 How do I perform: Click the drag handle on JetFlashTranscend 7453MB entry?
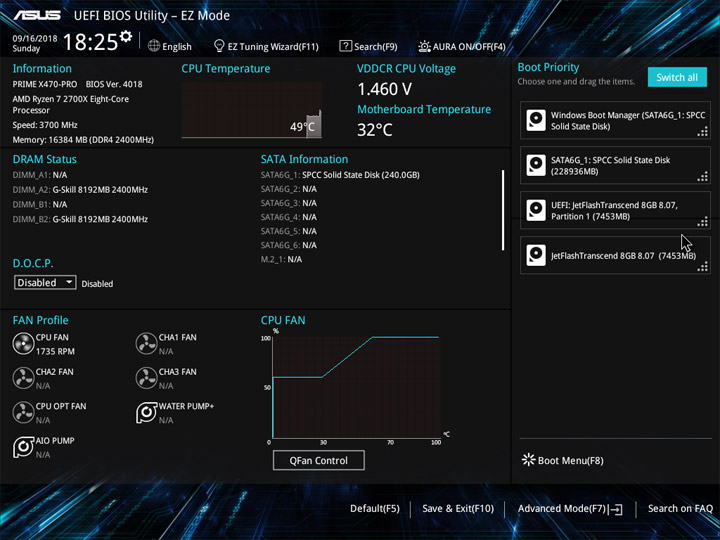point(703,267)
